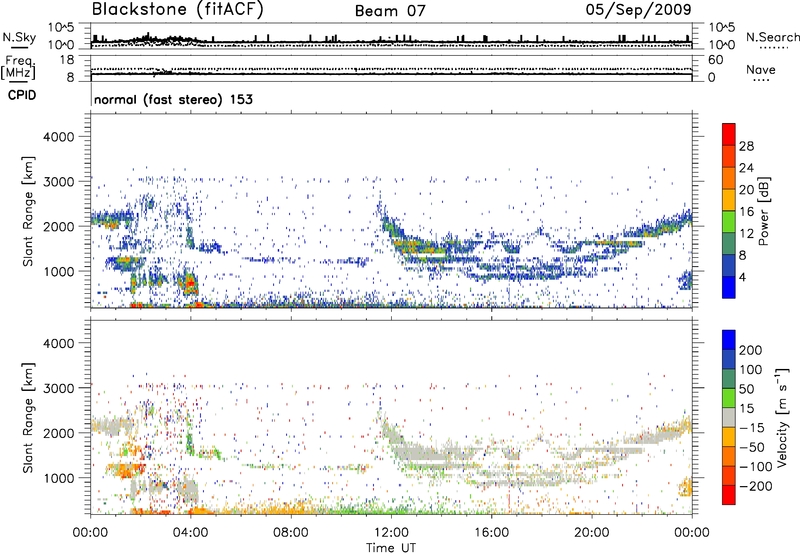The image size is (800, 554).
Task: Click the 16 label on power colorbar
Action: tap(746, 212)
